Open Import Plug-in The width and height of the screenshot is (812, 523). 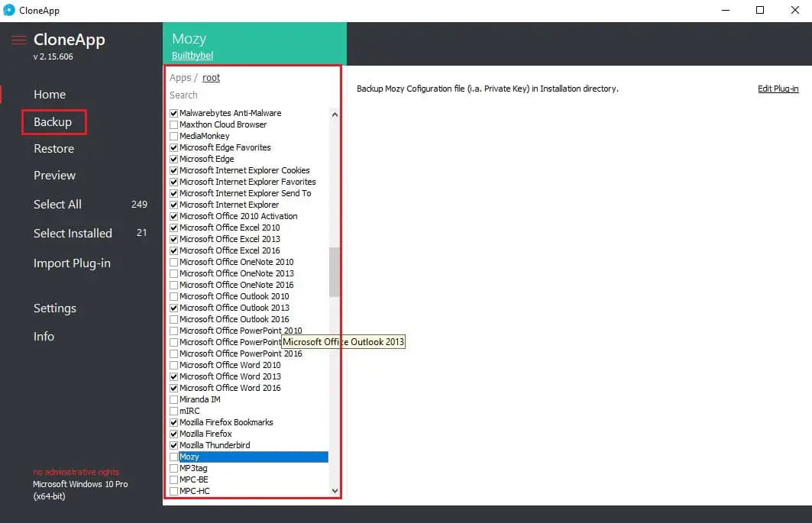pyautogui.click(x=72, y=263)
